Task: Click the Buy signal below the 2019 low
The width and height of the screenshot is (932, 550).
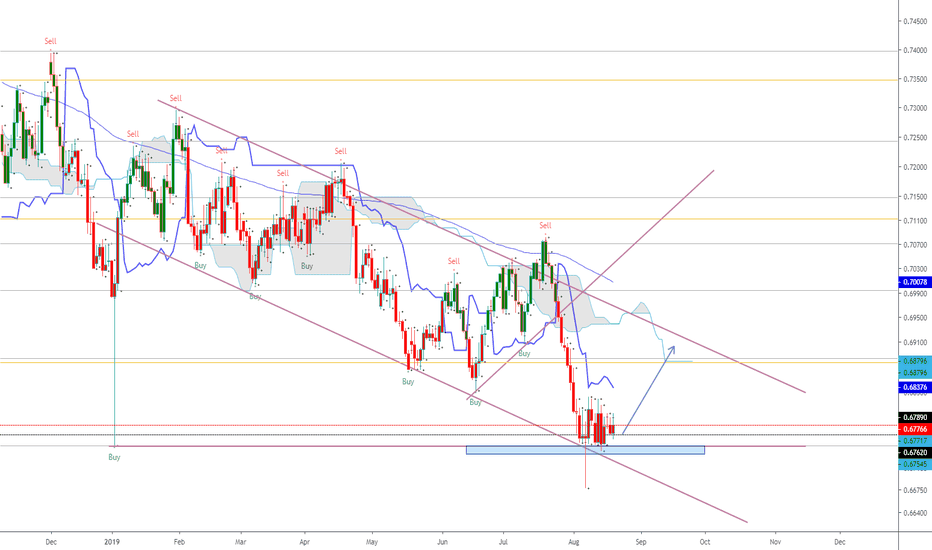Action: click(114, 457)
